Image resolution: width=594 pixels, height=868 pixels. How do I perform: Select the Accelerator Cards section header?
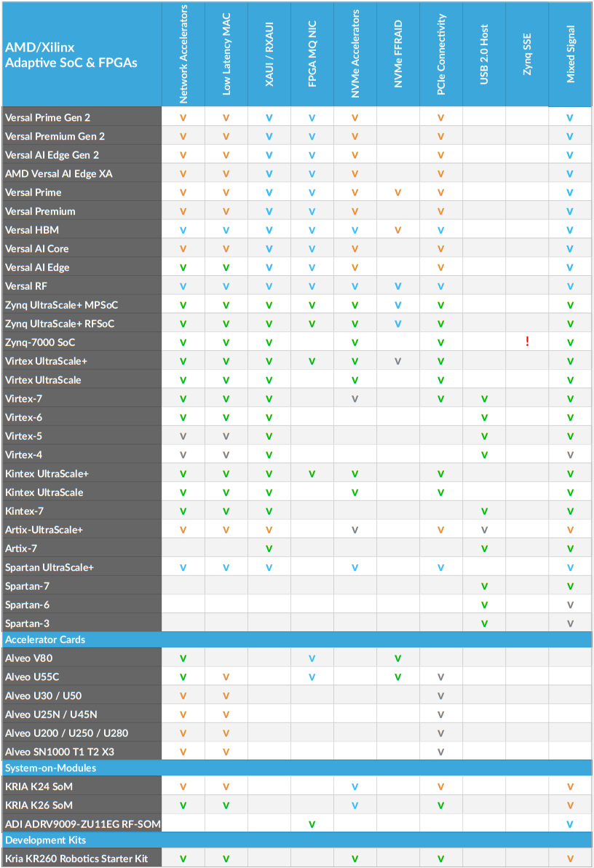pyautogui.click(x=45, y=640)
